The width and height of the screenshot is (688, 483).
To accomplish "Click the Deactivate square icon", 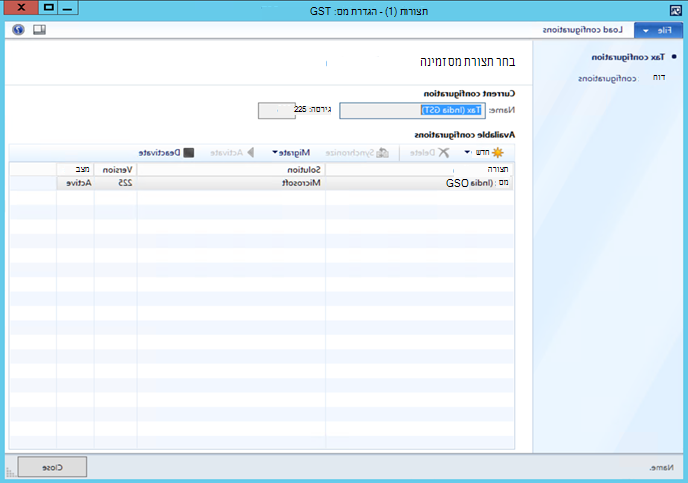I will click(189, 153).
